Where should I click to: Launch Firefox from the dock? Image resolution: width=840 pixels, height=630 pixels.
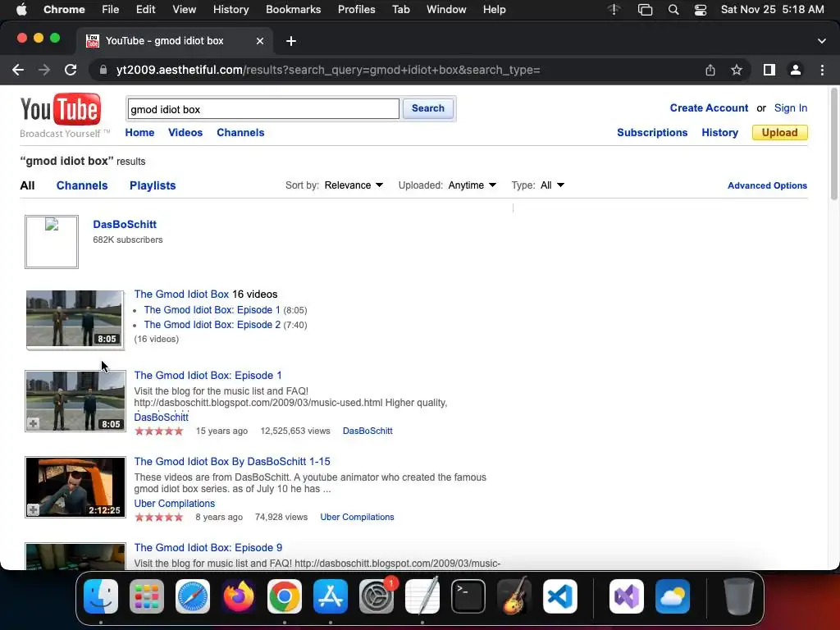click(239, 596)
